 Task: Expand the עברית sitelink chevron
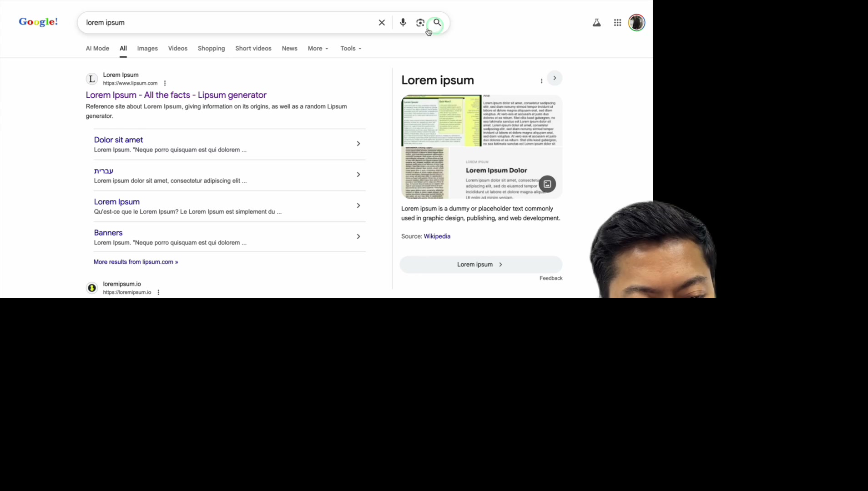(x=358, y=175)
